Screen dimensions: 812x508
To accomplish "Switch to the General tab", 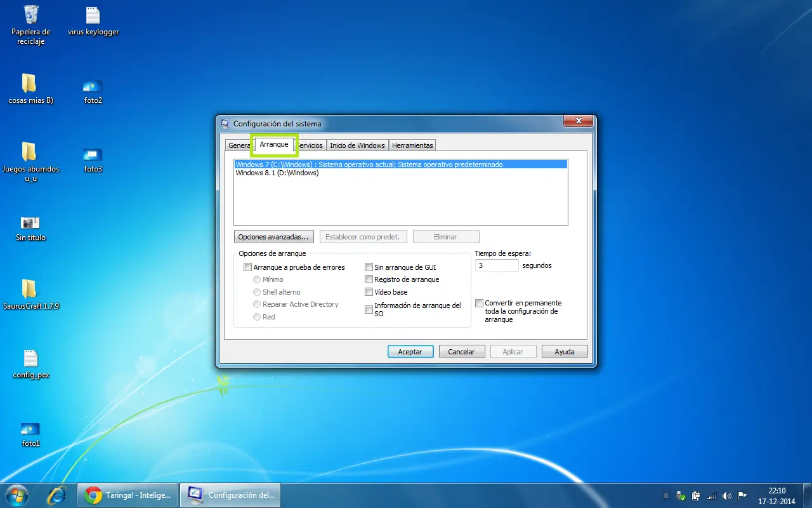I will pos(239,145).
